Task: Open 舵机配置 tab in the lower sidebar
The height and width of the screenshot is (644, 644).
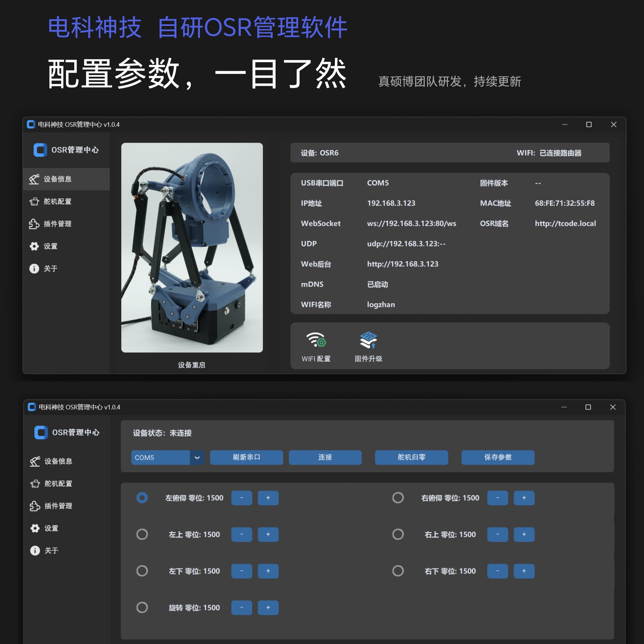Action: [x=58, y=484]
